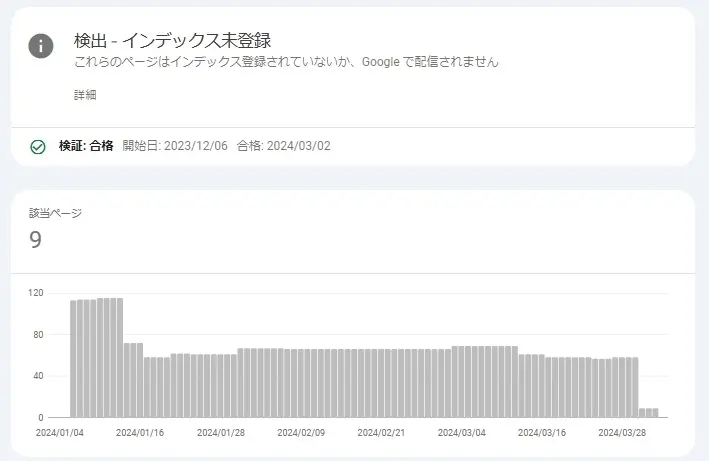709x461 pixels.
Task: Click the 80 y-axis label
Action: pyautogui.click(x=38, y=335)
